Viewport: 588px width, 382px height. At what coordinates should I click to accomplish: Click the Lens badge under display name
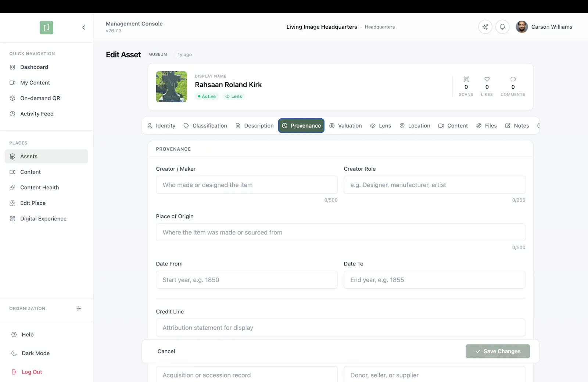click(234, 96)
